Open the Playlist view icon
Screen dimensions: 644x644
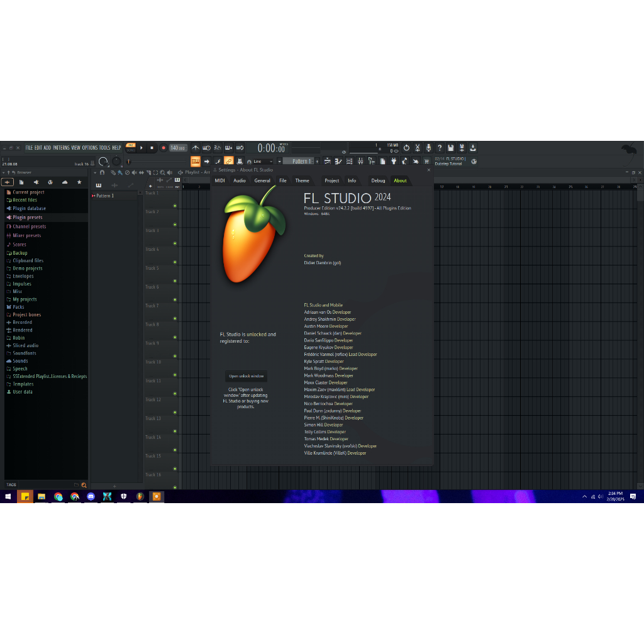point(327,161)
